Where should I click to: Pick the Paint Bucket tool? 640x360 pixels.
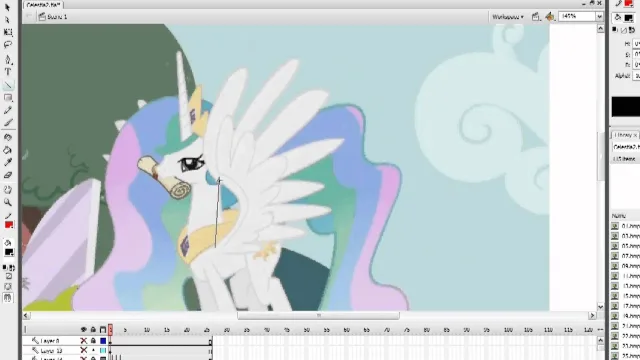click(x=8, y=150)
